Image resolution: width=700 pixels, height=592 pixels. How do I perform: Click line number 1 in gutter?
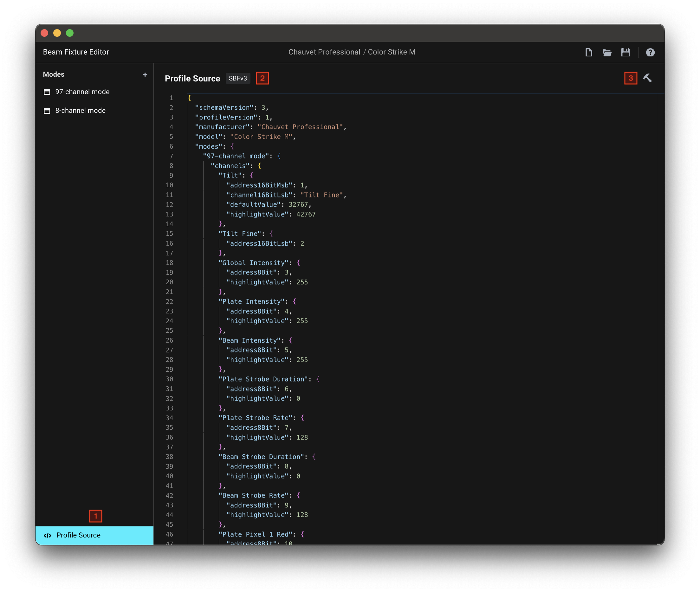(x=171, y=98)
